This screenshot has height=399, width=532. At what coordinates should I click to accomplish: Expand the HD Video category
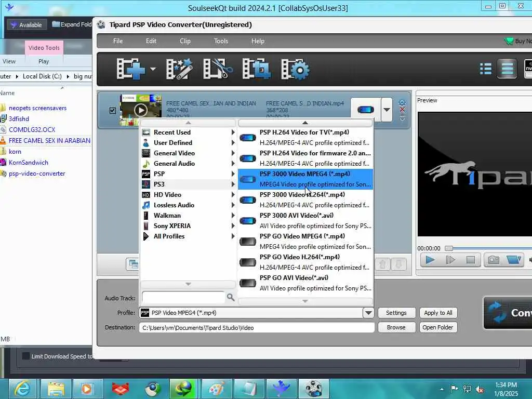(x=188, y=195)
